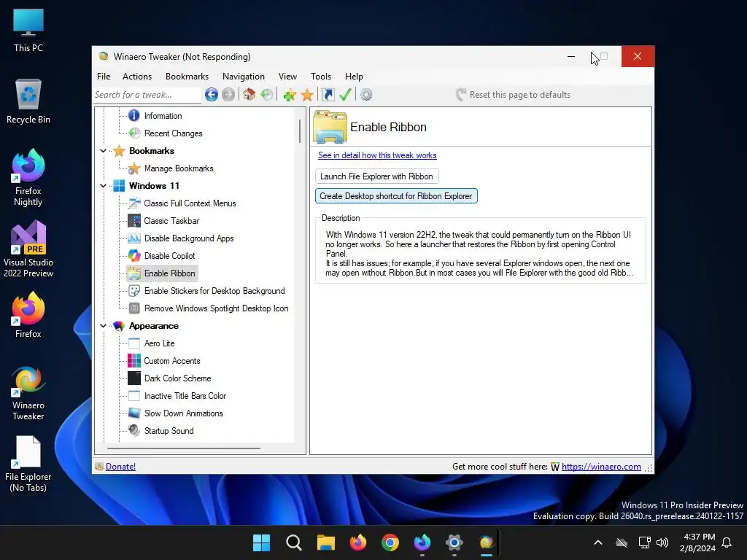Viewport: 747px width, 560px height.
Task: Open File Explorer from the taskbar
Action: [x=326, y=542]
